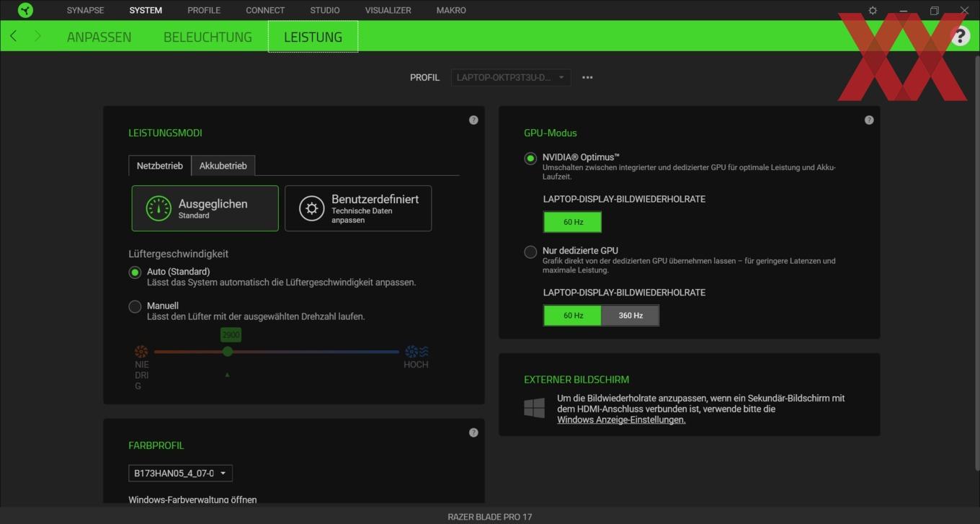The width and height of the screenshot is (980, 524).
Task: Switch to the ANPASSEN tab
Action: (99, 37)
